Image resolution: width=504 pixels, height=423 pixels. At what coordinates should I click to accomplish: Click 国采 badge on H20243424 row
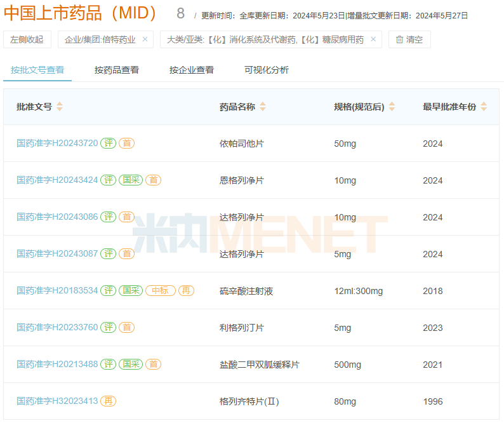point(131,180)
